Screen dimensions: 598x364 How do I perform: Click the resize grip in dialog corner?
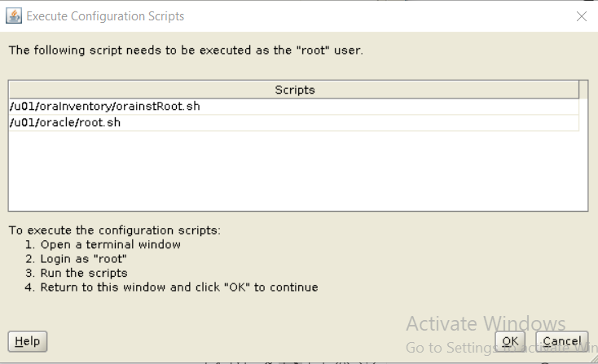click(x=594, y=359)
